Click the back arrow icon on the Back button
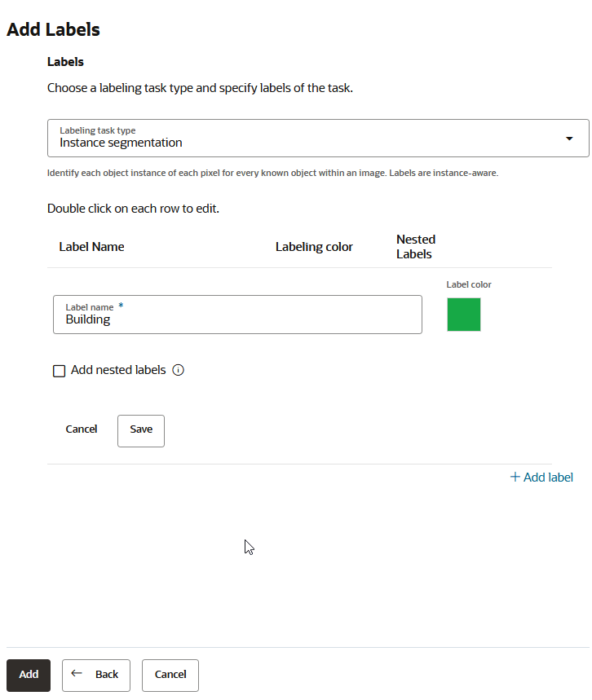The height and width of the screenshot is (700, 592). (75, 675)
